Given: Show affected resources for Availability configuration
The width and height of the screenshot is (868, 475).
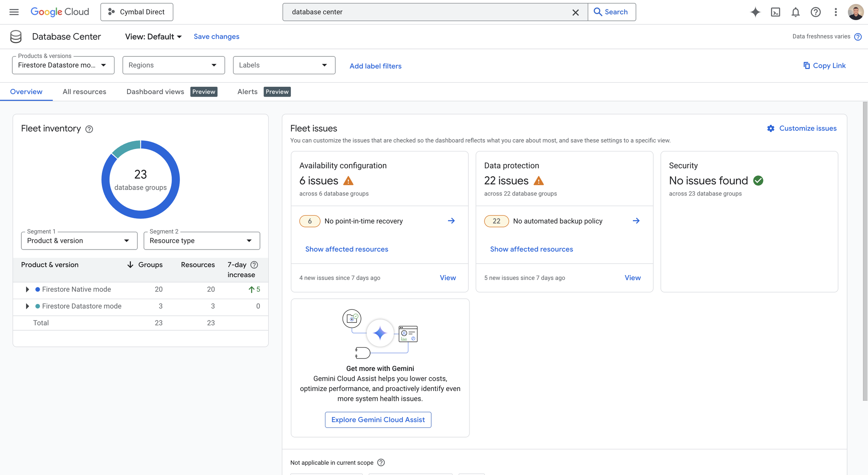Looking at the screenshot, I should coord(347,249).
